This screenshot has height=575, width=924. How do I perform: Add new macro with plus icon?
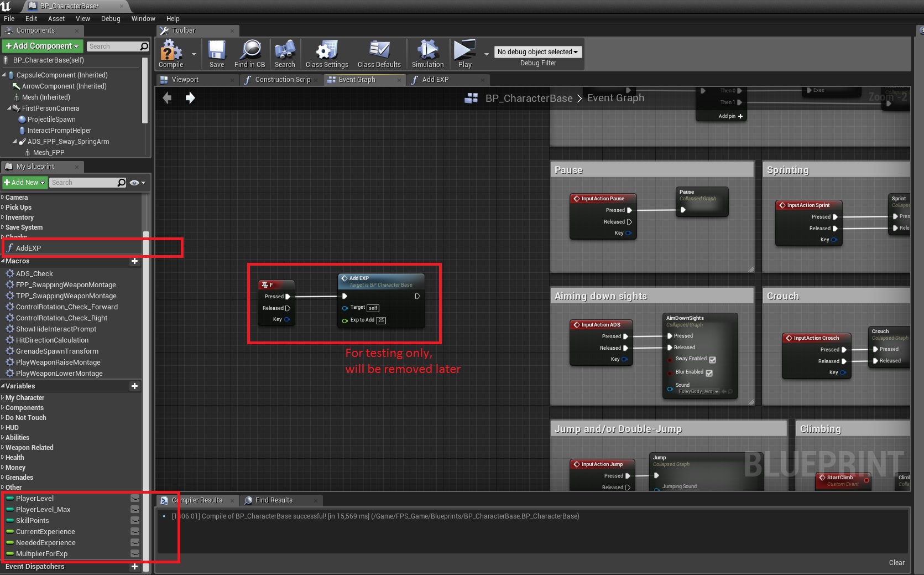pyautogui.click(x=134, y=261)
